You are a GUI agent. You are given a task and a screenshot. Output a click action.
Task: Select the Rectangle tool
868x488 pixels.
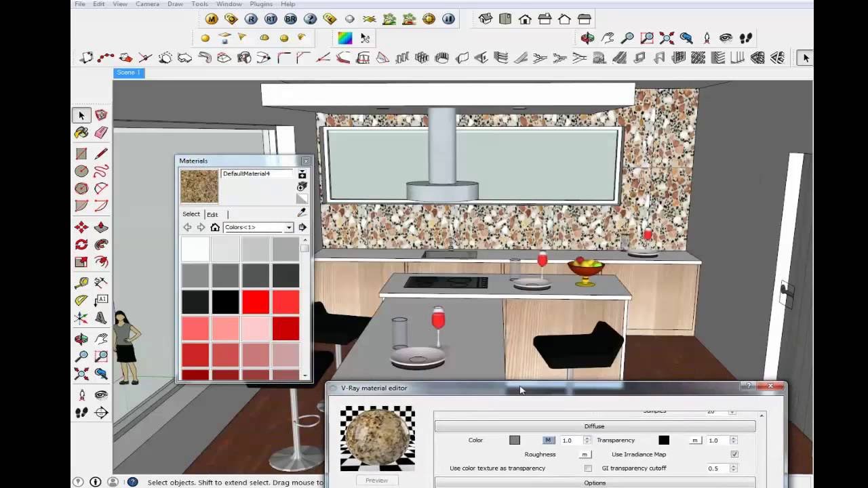pos(81,154)
